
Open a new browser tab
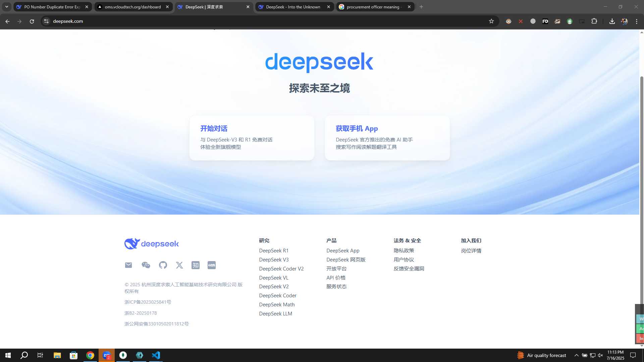[421, 7]
